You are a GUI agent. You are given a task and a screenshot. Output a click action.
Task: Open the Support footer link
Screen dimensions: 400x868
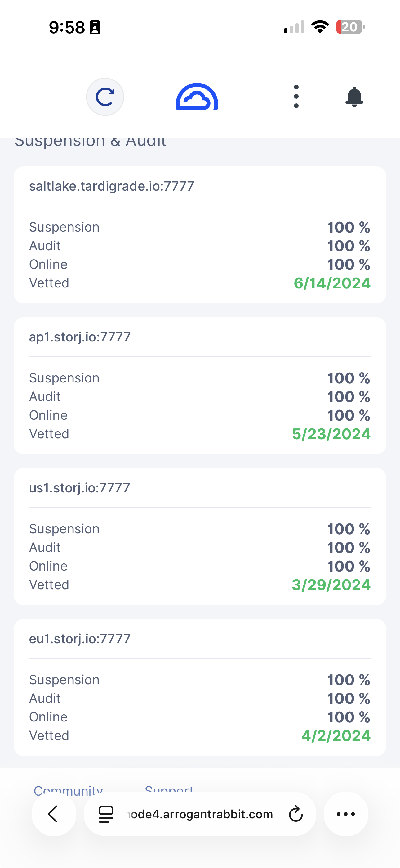169,789
